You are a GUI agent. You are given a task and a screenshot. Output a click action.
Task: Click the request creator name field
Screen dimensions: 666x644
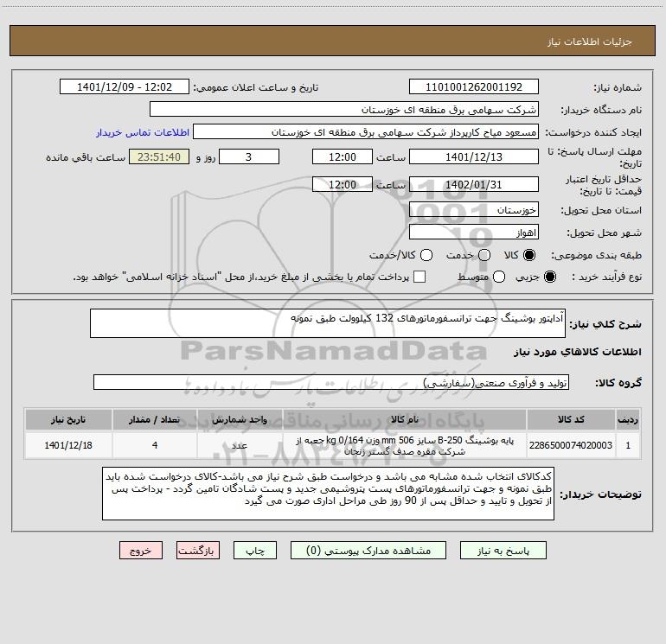click(366, 132)
